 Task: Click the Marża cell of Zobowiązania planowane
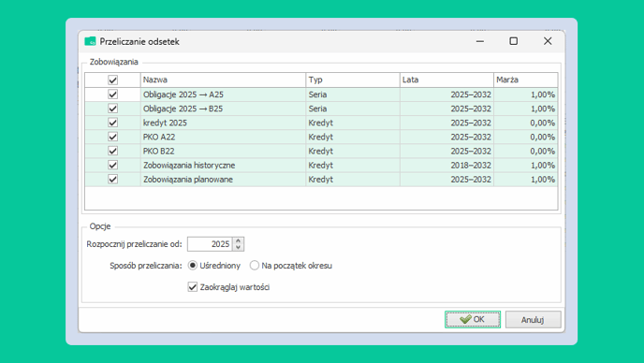(526, 179)
